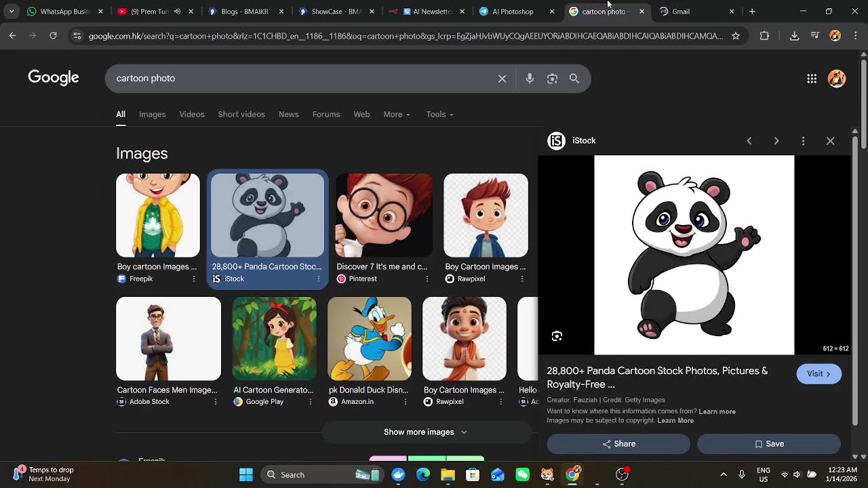
Task: Open the WhatsApp Business browser tab
Action: [58, 12]
